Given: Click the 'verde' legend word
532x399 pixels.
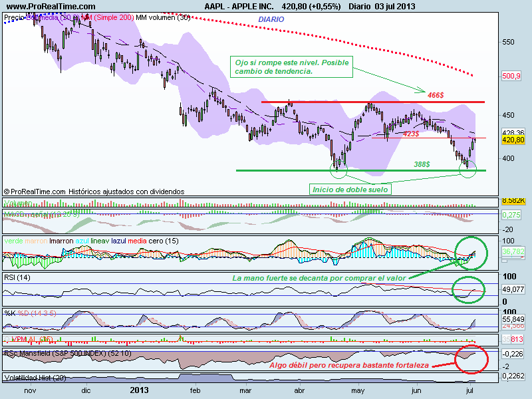Looking at the screenshot, I should point(13,241).
